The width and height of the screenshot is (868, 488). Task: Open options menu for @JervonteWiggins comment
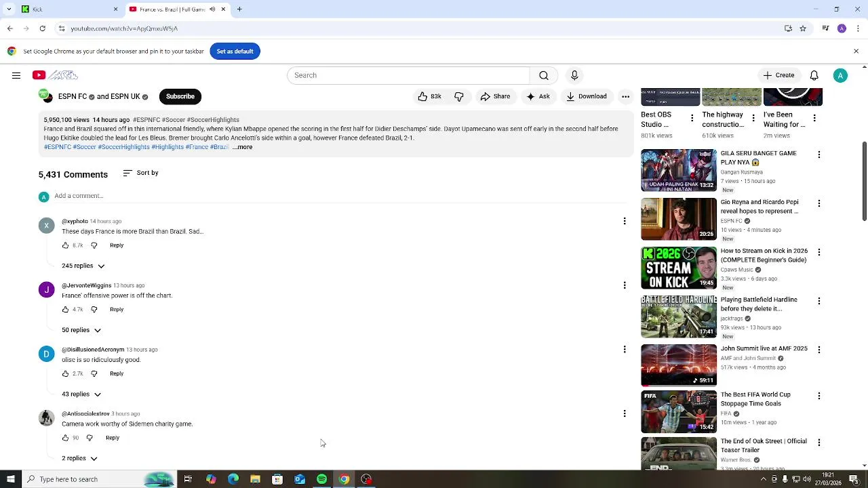click(625, 285)
